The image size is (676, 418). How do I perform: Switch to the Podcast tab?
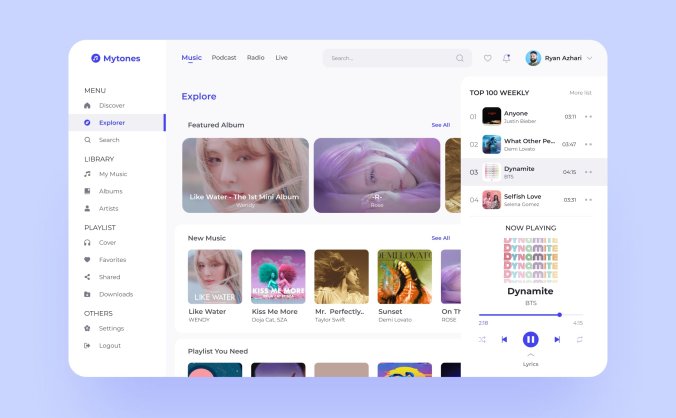pos(224,58)
